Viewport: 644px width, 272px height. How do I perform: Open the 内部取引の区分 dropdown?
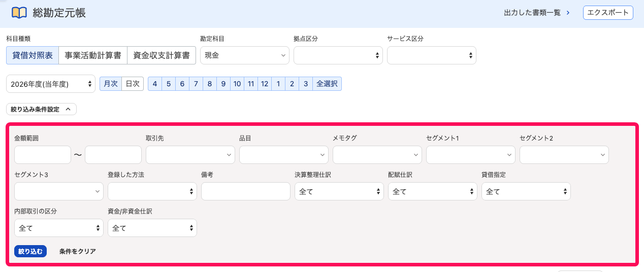click(59, 228)
